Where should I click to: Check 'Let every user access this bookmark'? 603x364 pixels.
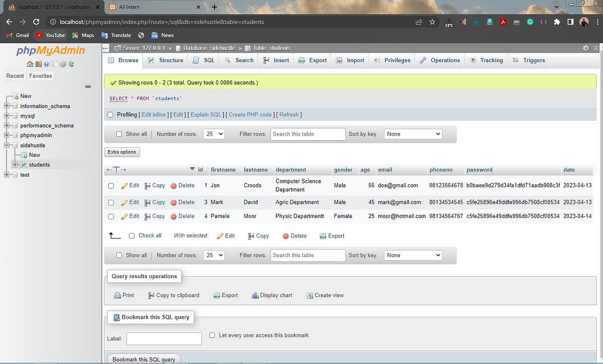[x=212, y=335]
